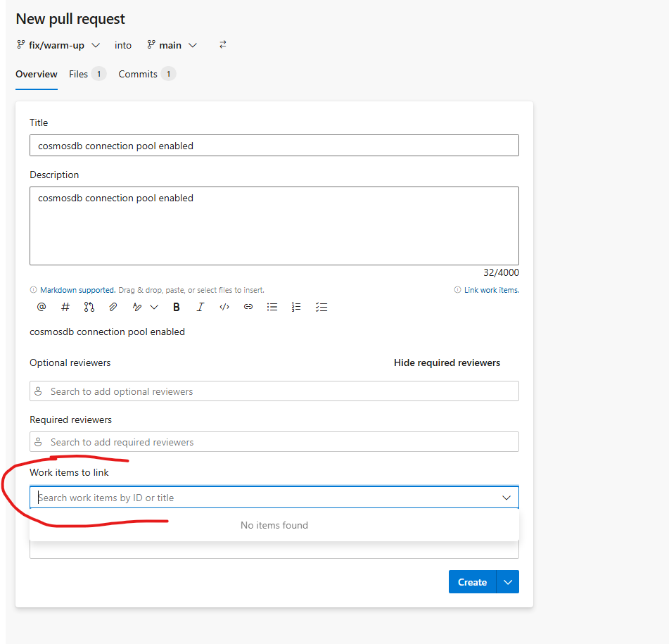
Task: Apply bold formatting
Action: click(x=176, y=306)
